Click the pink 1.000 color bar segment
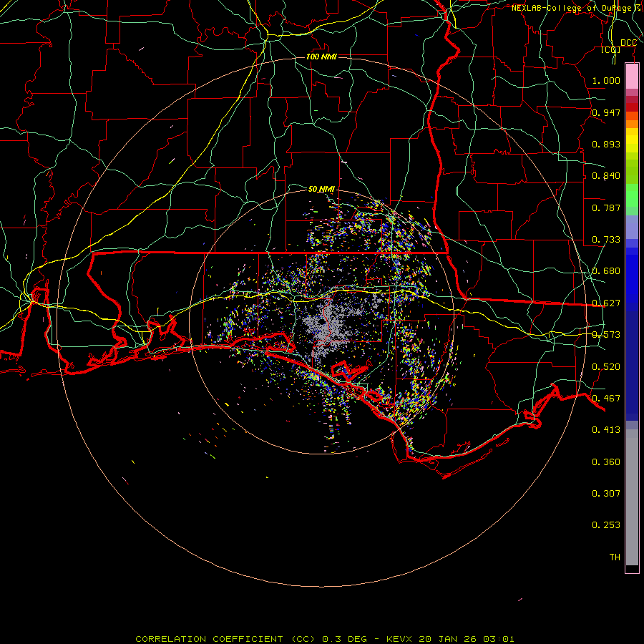The height and width of the screenshot is (644, 644). (632, 76)
